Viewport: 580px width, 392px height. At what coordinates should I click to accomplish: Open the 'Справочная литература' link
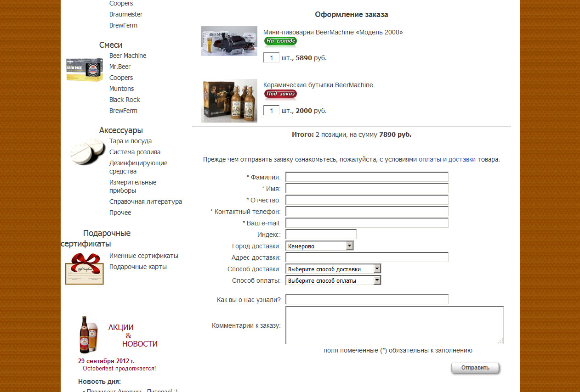[x=146, y=202]
